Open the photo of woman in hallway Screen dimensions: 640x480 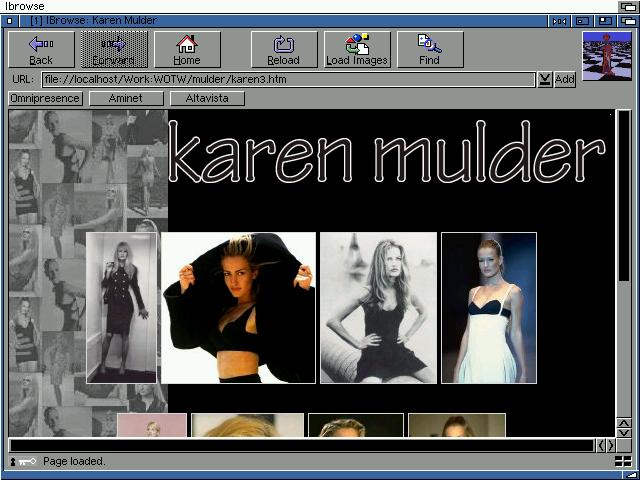click(x=122, y=308)
